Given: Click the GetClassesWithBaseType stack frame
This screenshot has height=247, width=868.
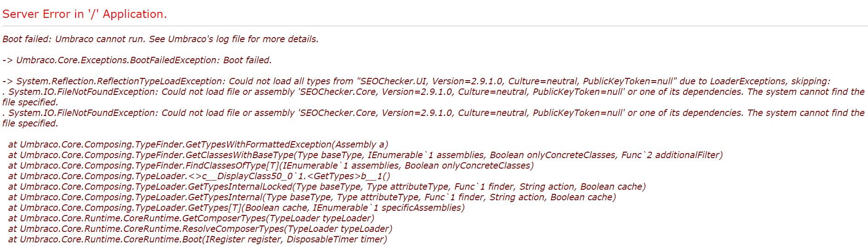Looking at the screenshot, I should [x=365, y=155].
